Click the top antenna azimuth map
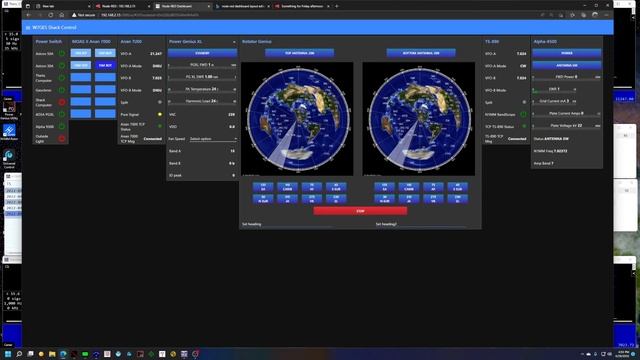This screenshot has width=640, height=360. (x=297, y=119)
